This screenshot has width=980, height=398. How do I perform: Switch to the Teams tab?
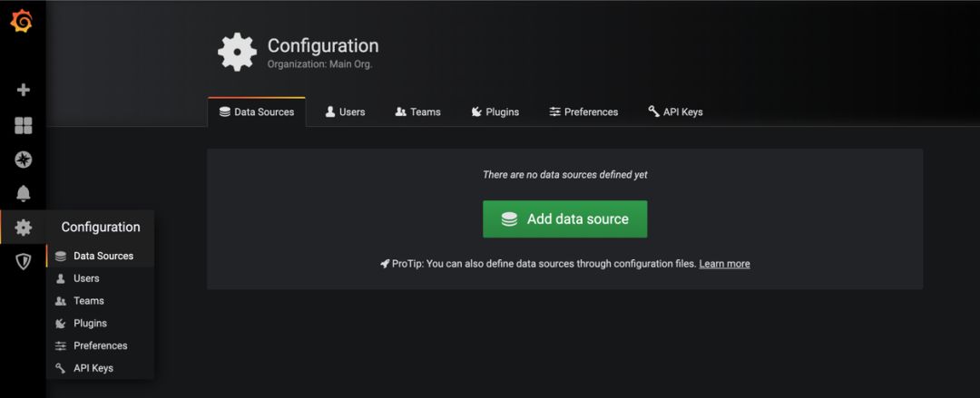click(417, 112)
